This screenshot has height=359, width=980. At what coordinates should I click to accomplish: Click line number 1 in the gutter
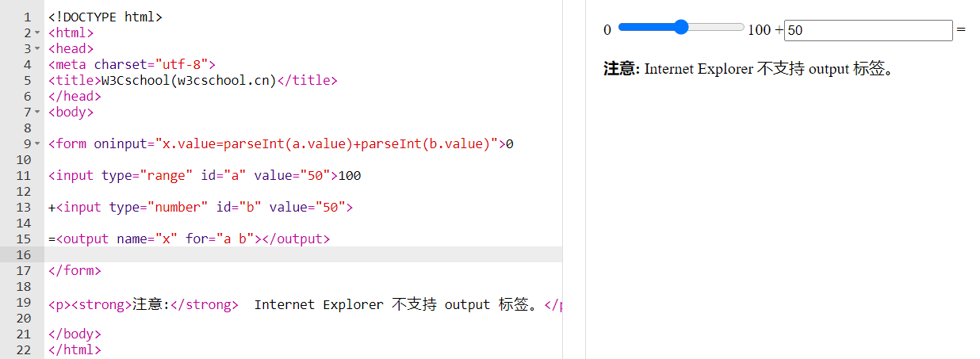coord(27,17)
